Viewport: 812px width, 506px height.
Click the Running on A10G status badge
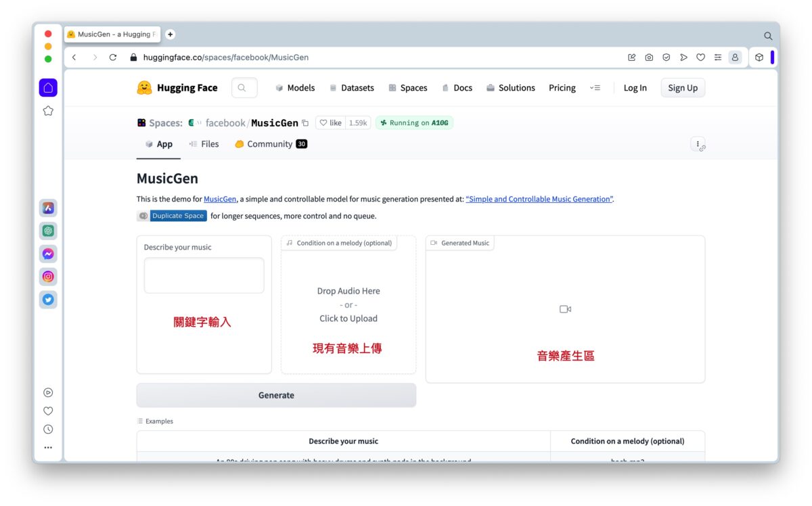(x=414, y=123)
